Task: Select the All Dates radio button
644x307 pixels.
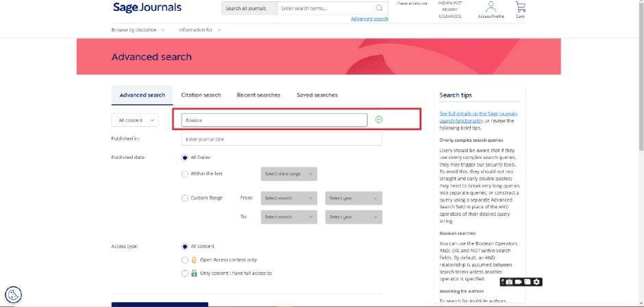Action: (x=185, y=157)
